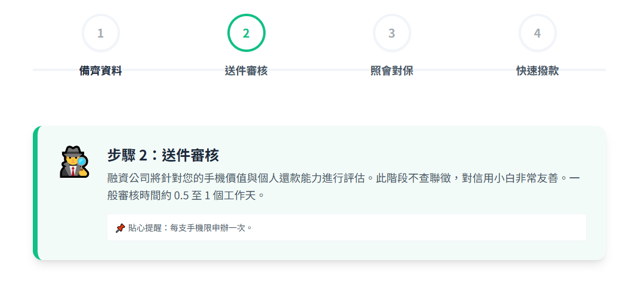This screenshot has height=281, width=644.
Task: Click the 一般審核時間約 0.5 至 1 個工作天 text
Action: click(185, 195)
